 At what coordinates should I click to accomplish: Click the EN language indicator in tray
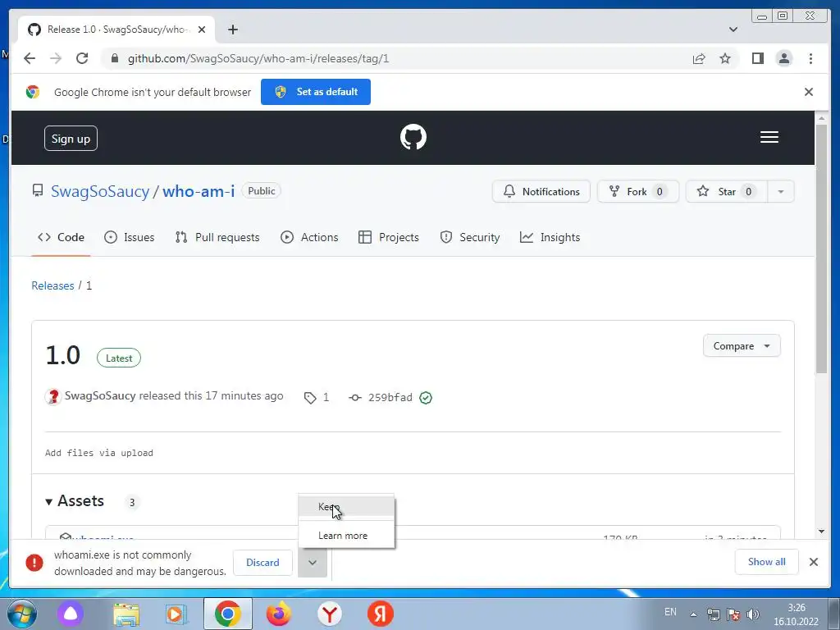(x=670, y=612)
